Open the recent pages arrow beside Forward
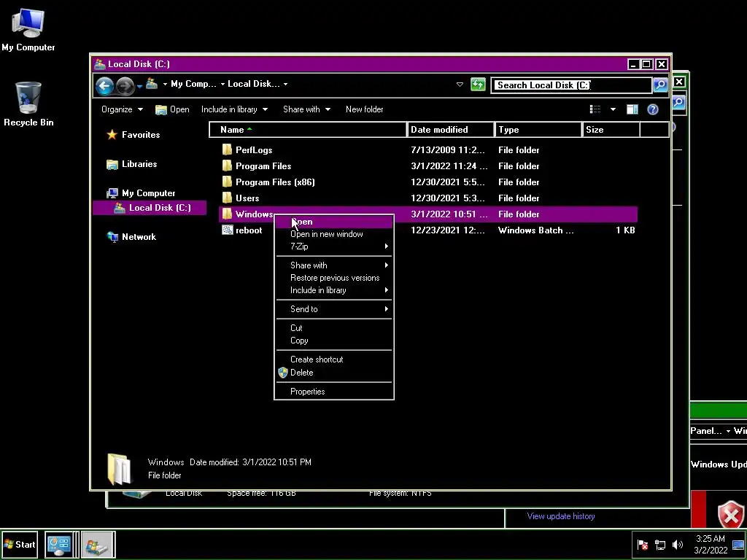This screenshot has height=560, width=747. click(139, 86)
